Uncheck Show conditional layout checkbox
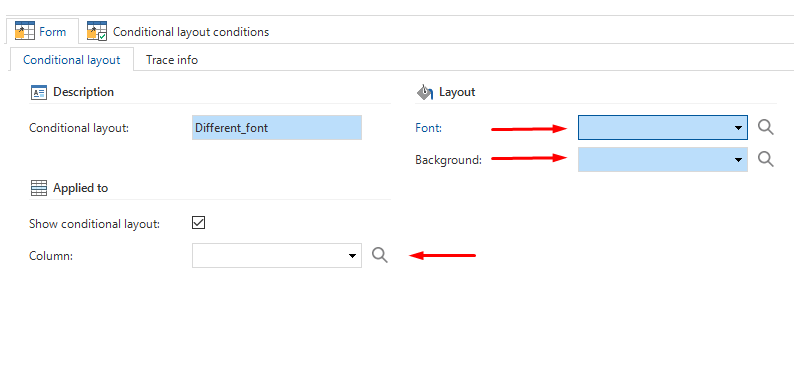Image resolution: width=794 pixels, height=377 pixels. [198, 223]
